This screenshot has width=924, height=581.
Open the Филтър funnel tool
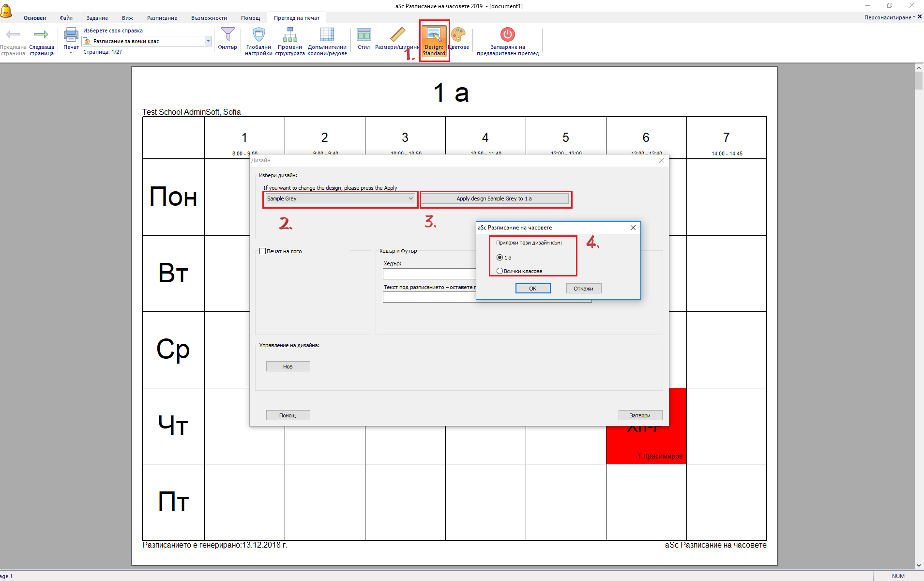tap(227, 35)
